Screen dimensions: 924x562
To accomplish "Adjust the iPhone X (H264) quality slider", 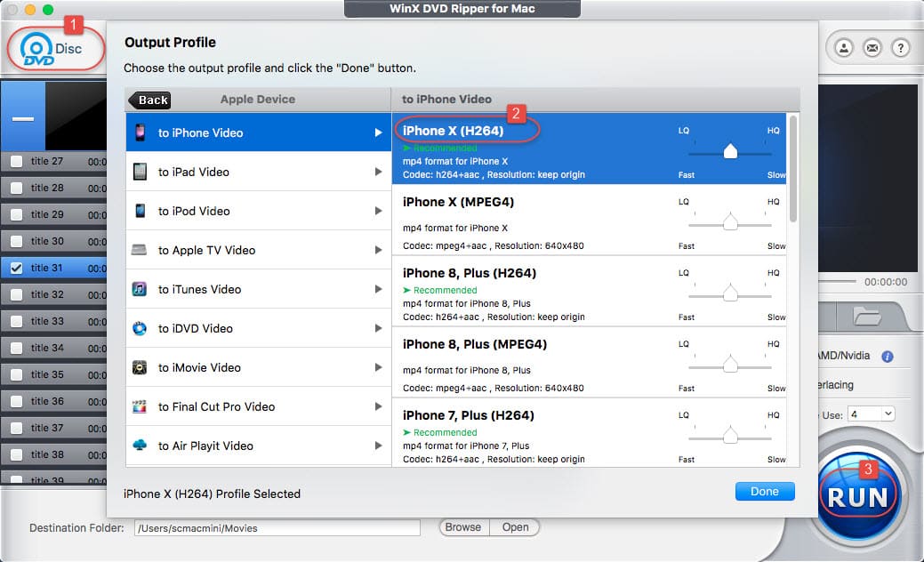I will coord(730,152).
